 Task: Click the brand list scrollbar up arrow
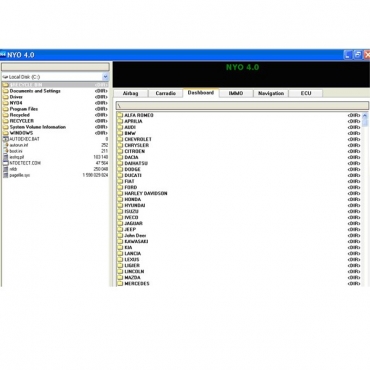click(x=365, y=115)
